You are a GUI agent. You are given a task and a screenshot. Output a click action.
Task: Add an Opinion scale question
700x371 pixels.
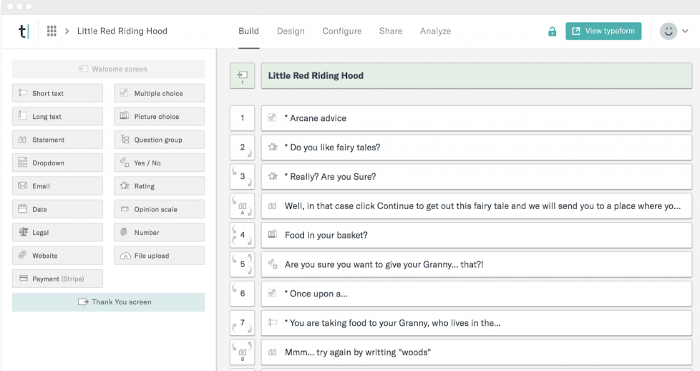[159, 209]
